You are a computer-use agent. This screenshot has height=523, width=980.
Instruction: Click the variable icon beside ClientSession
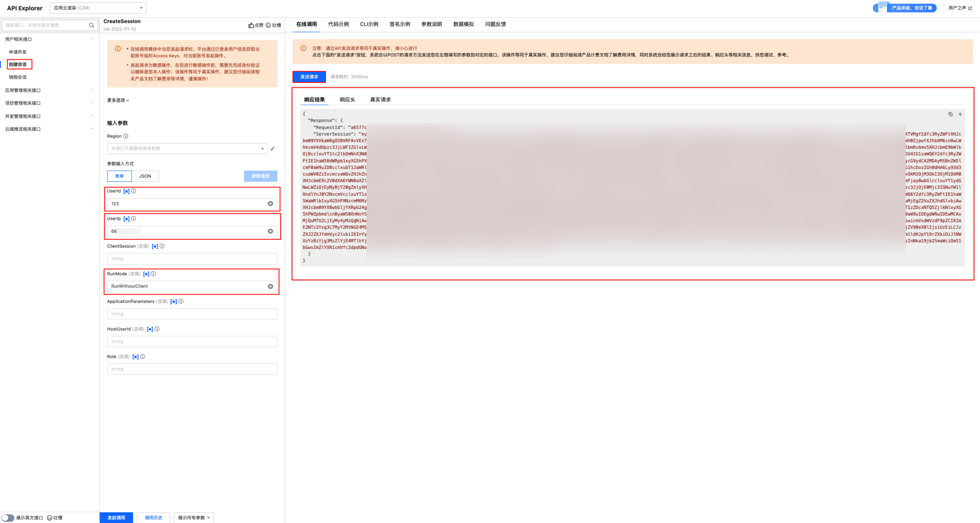(x=155, y=246)
